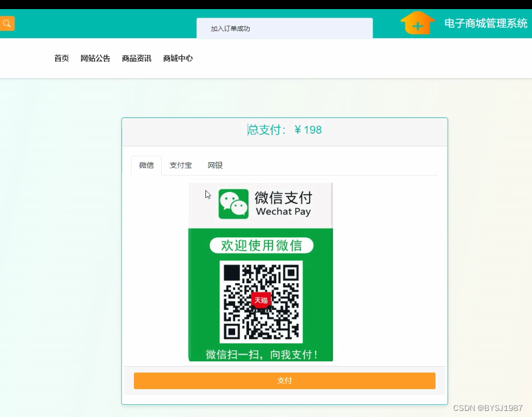Switch to the 网银 payment tab
This screenshot has width=532, height=417.
coord(215,165)
